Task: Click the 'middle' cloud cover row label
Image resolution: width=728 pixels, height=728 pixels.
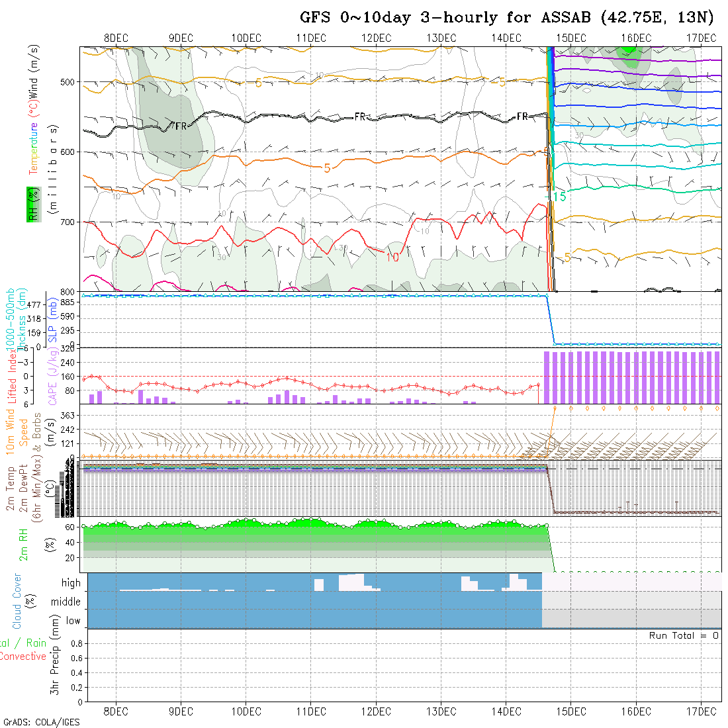Action: coord(66,602)
